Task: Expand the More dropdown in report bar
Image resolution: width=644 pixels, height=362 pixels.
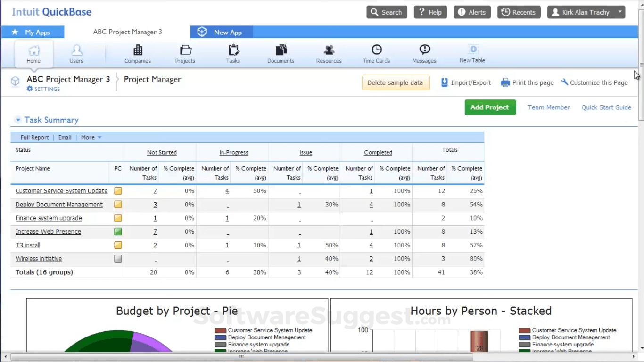Action: [x=91, y=138]
